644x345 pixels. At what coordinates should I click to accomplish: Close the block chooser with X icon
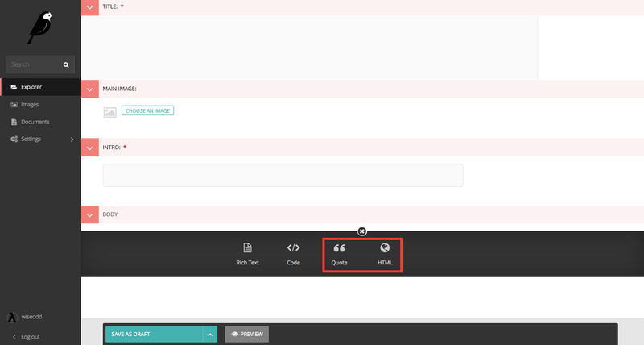pyautogui.click(x=362, y=231)
